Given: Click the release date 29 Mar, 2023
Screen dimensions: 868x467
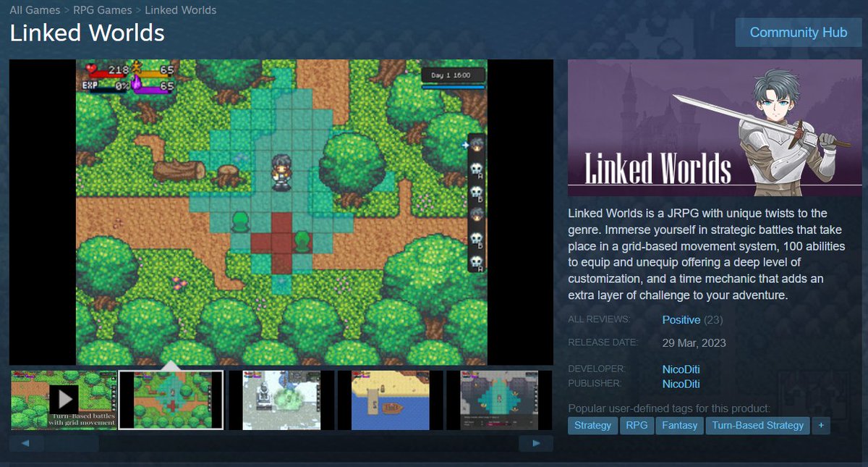Looking at the screenshot, I should tap(694, 342).
